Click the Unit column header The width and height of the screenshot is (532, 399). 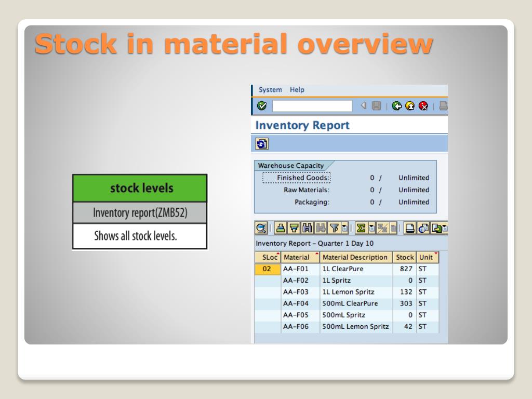428,257
